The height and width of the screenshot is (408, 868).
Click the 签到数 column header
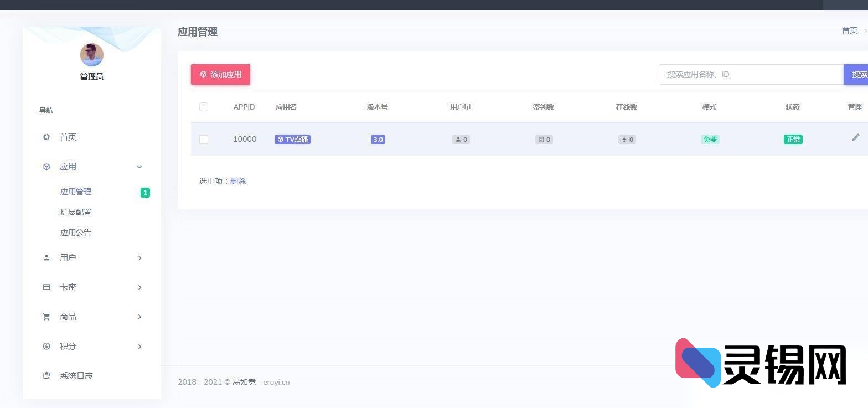(x=544, y=107)
